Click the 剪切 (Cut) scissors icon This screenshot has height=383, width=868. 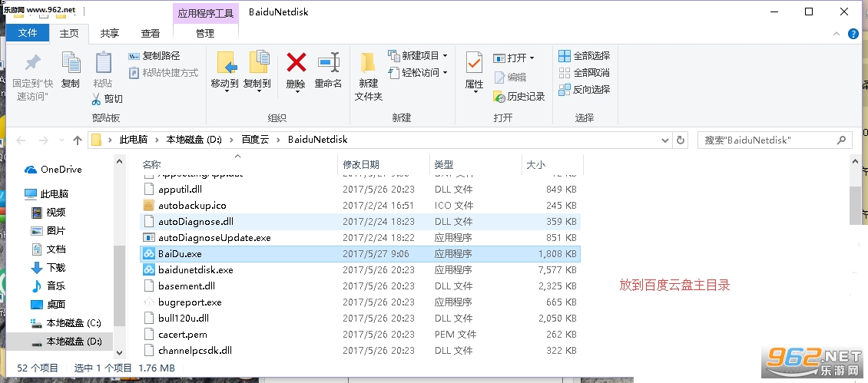[x=96, y=99]
